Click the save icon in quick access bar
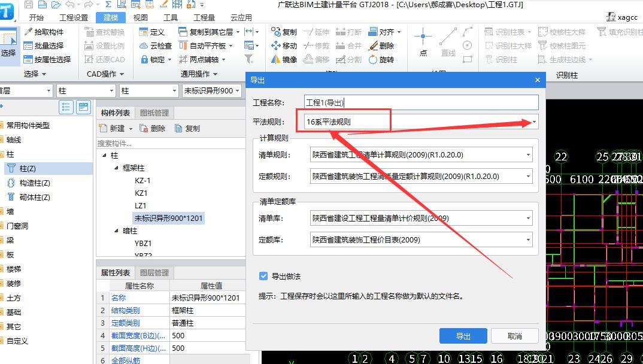Image resolution: width=643 pixels, height=364 pixels. (x=29, y=5)
